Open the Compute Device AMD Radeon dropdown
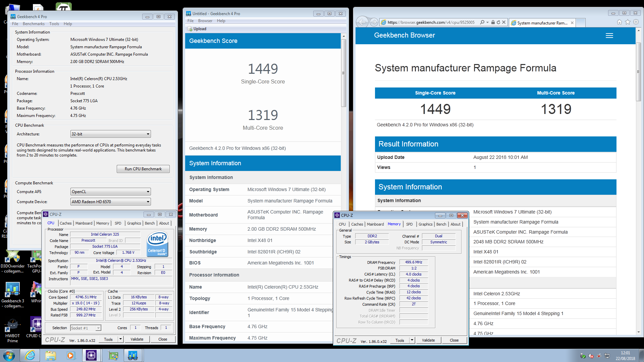644x362 pixels. (111, 202)
